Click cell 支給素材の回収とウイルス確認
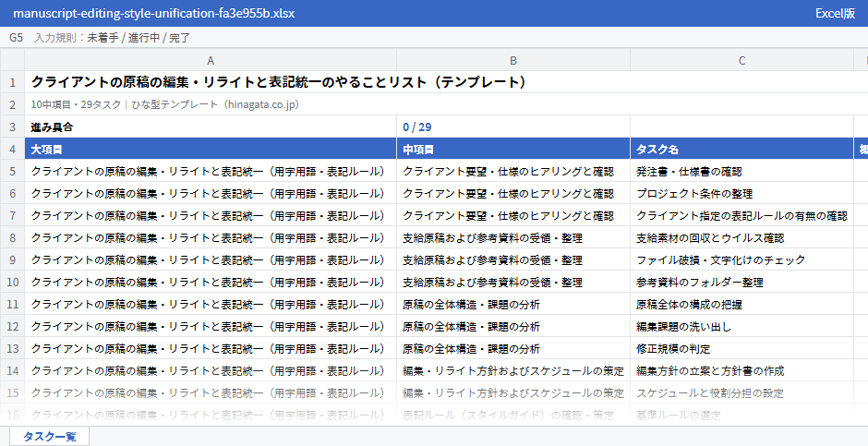The height and width of the screenshot is (446, 868). point(741,237)
